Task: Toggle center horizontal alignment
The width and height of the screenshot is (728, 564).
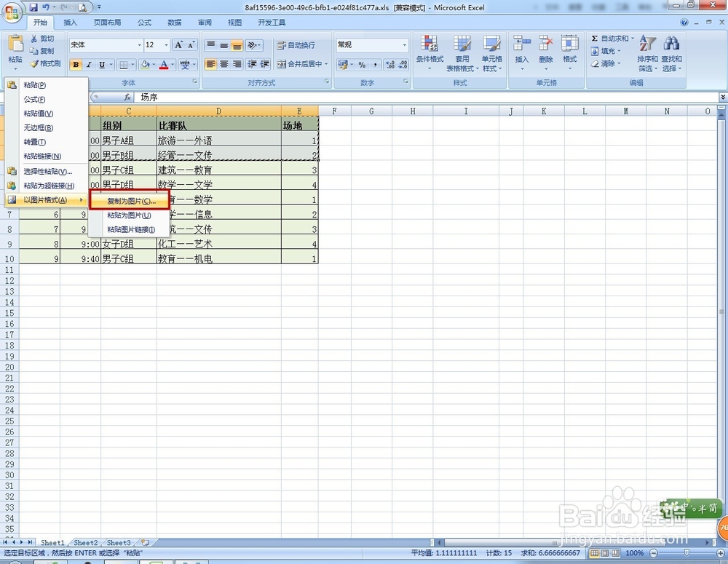Action: coord(223,64)
